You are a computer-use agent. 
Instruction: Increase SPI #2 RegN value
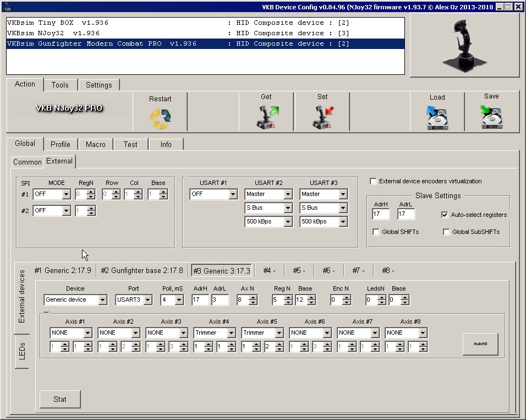point(91,209)
